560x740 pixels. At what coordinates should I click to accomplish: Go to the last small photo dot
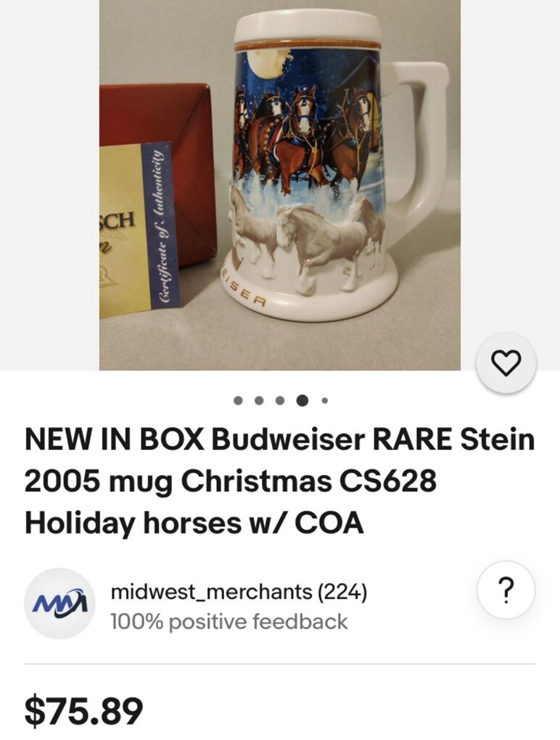[324, 400]
